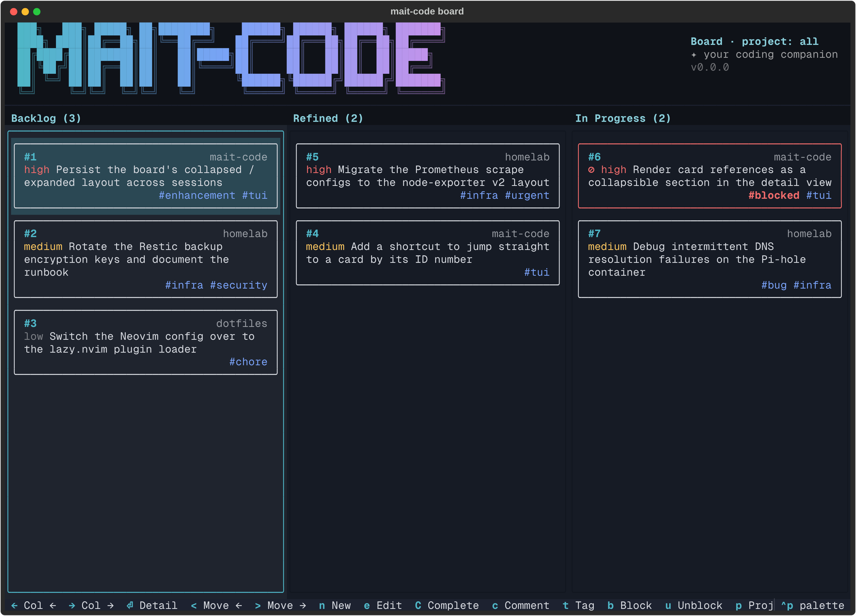856x616 pixels.
Task: Click the 't Tag' footer shortcut
Action: 578,605
